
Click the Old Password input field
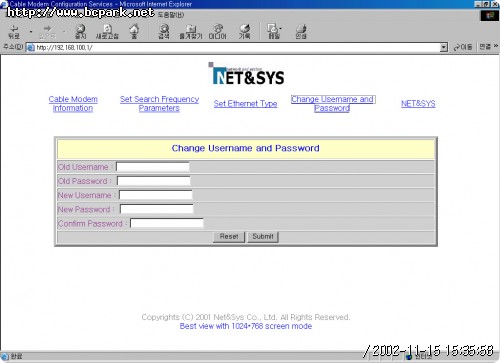tap(154, 181)
